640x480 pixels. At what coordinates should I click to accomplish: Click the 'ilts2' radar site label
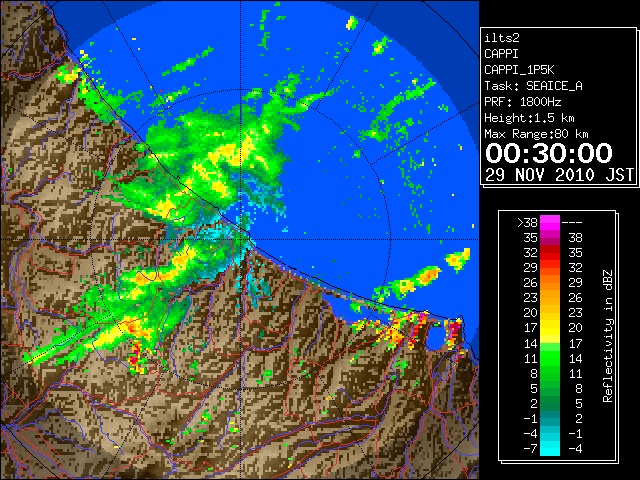(502, 38)
